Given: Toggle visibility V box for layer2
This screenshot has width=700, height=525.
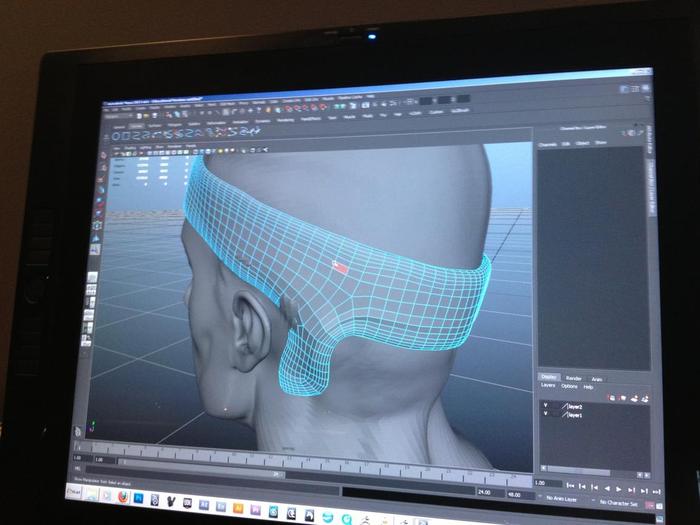Looking at the screenshot, I should click(545, 405).
